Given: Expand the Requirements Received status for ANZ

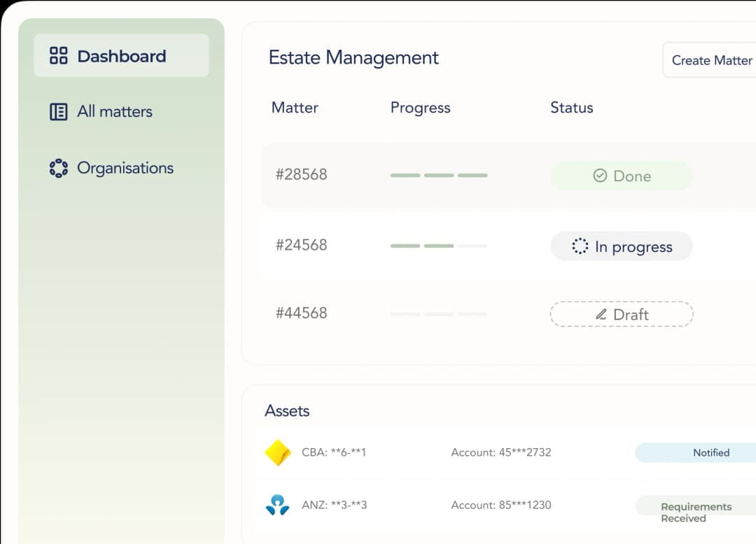Looking at the screenshot, I should (696, 512).
